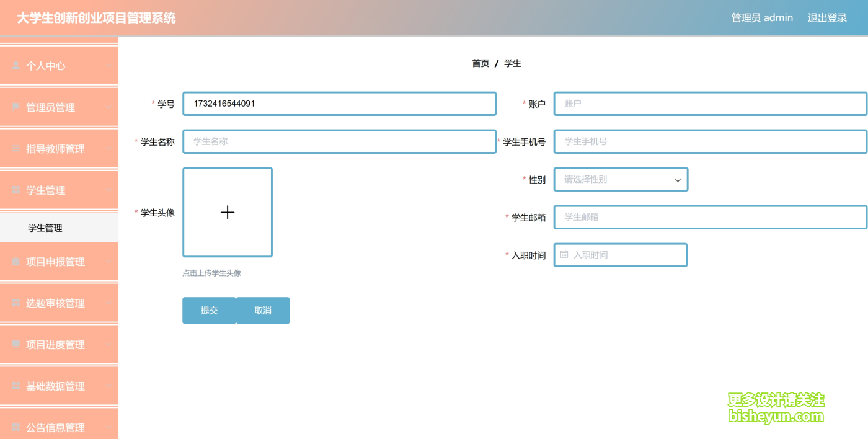
Task: Click the flag icon beside 管理员管理
Action: [x=16, y=107]
